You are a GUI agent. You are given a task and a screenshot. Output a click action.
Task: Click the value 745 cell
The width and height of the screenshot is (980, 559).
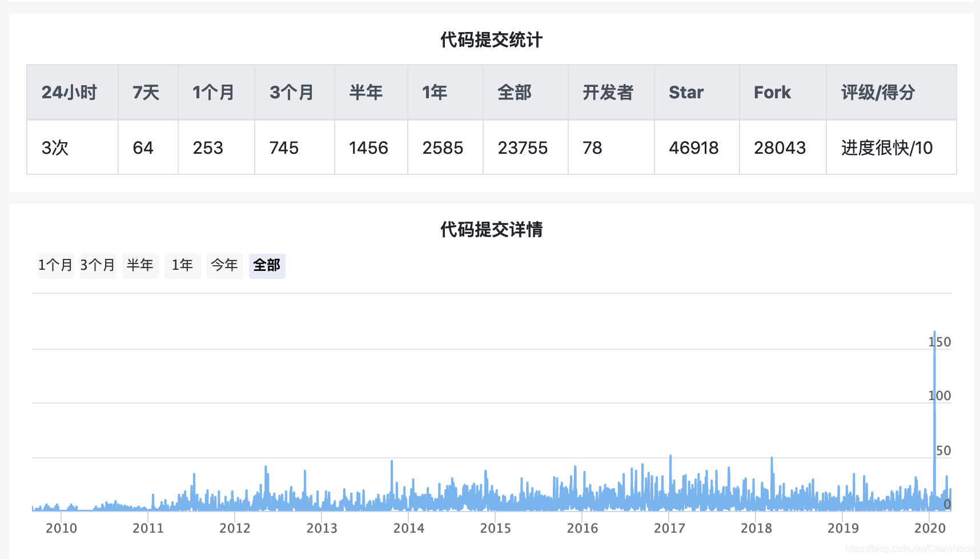(295, 147)
